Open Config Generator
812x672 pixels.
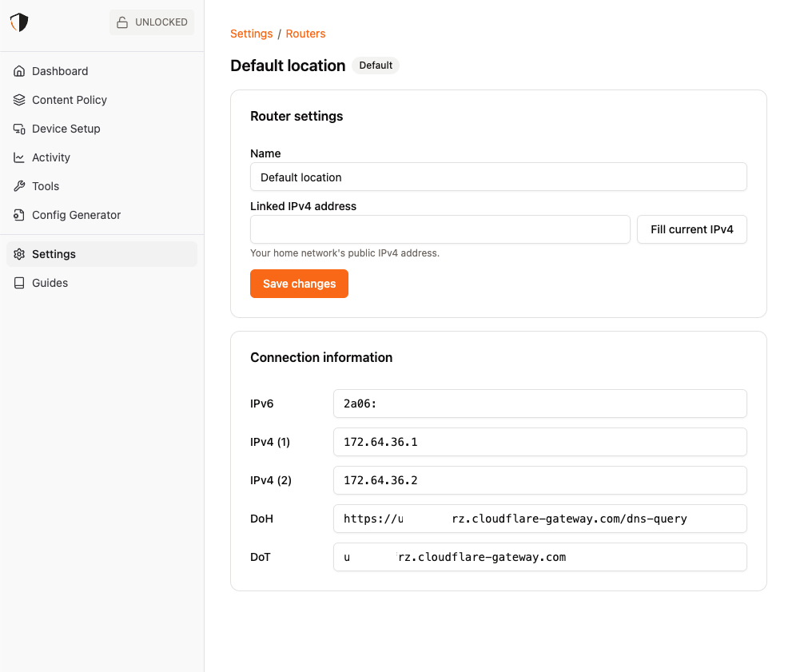[102, 215]
